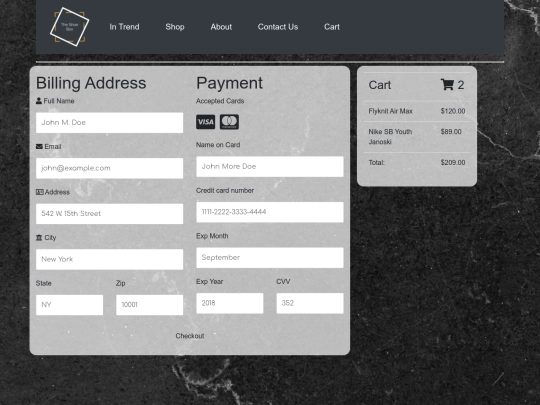Select the City input field

tap(110, 259)
